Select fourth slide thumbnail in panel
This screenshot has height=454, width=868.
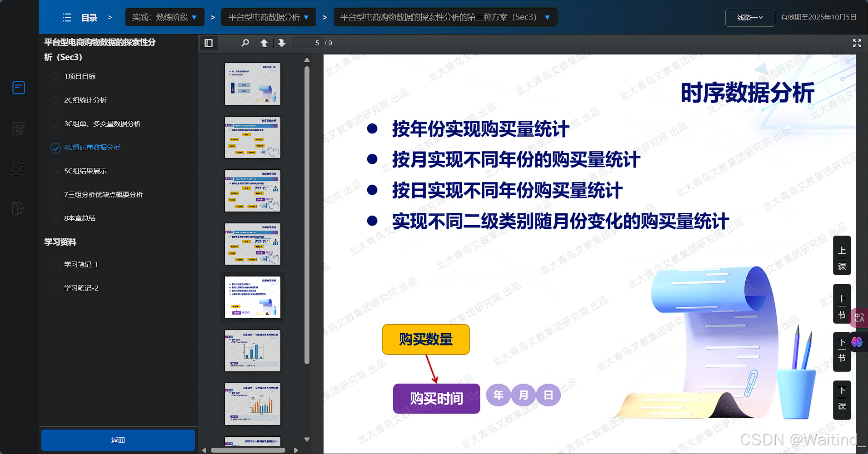(253, 244)
